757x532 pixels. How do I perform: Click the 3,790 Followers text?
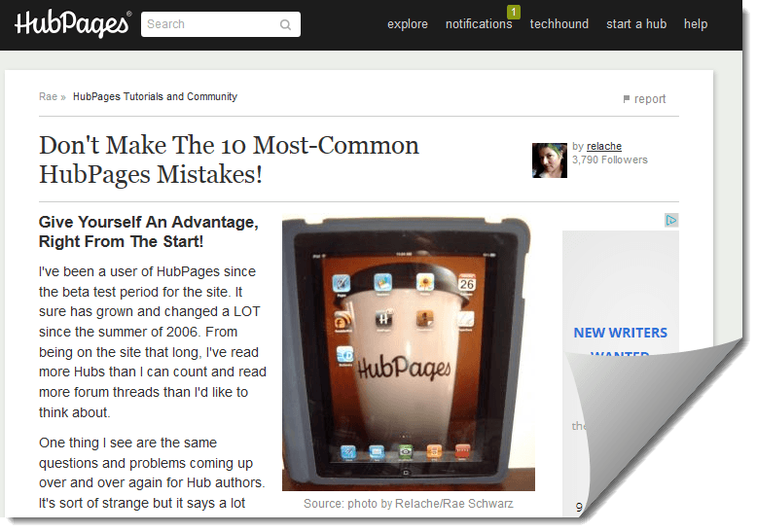point(610,160)
